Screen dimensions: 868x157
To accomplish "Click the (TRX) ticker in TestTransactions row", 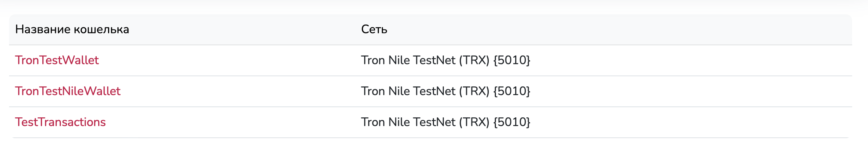I will (474, 122).
